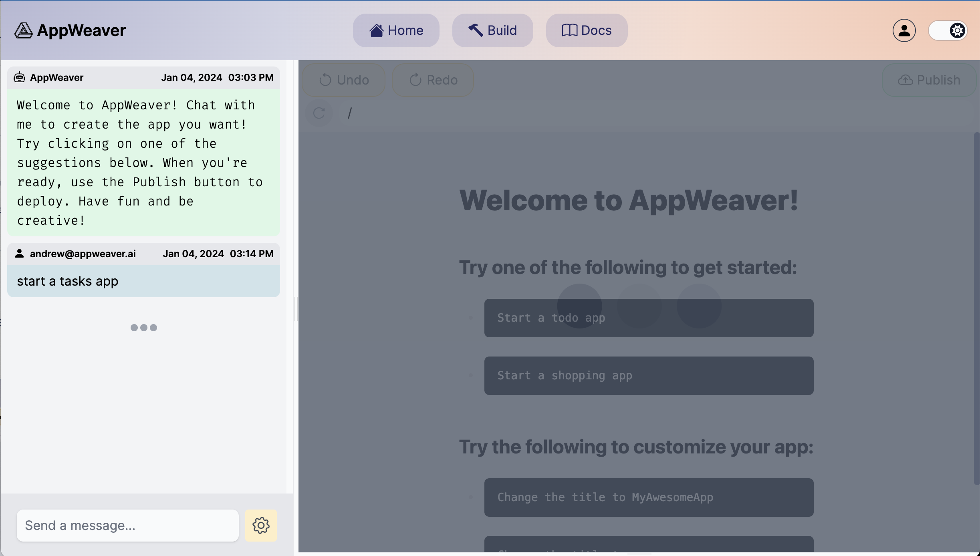Click the chat settings gear icon
Viewport: 980px width, 556px height.
tap(261, 525)
